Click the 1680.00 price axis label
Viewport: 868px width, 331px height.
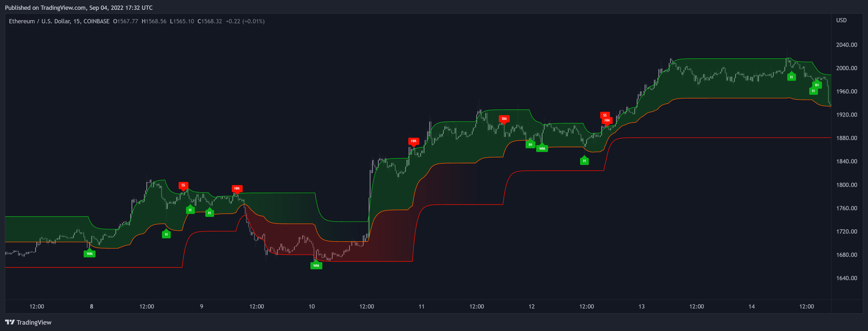point(847,254)
